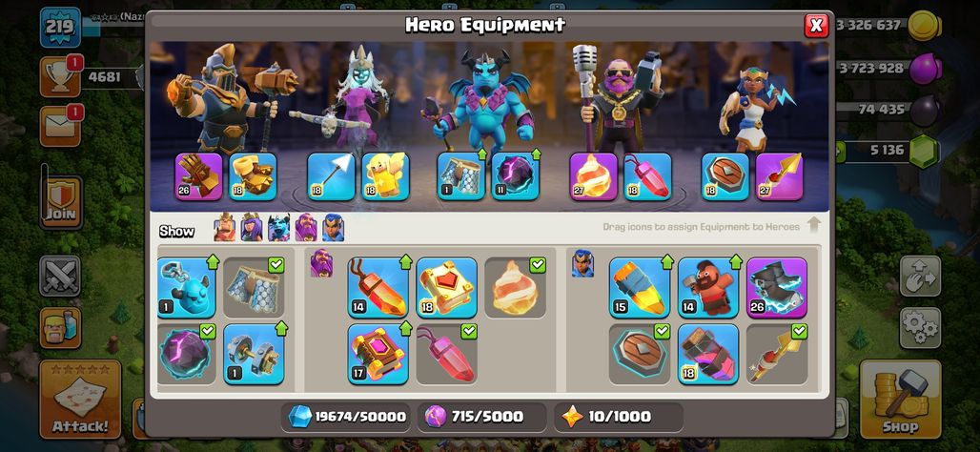980x452 pixels.
Task: Click the equipped wooden shield with checkmark
Action: point(640,354)
